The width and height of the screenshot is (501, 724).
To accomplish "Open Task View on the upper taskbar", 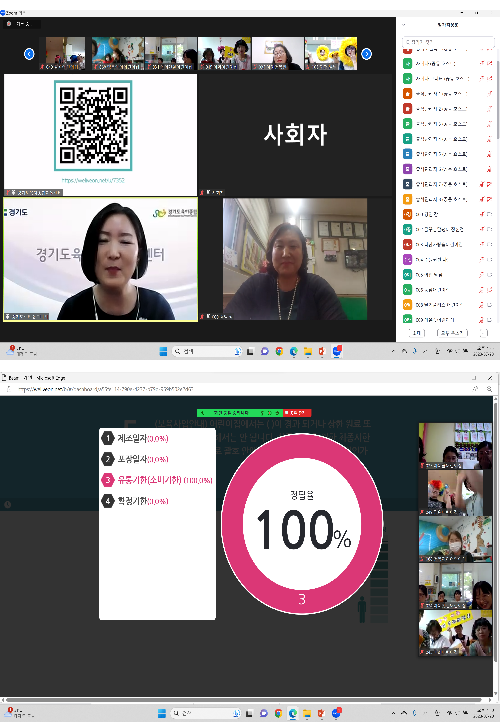I will pos(250,351).
